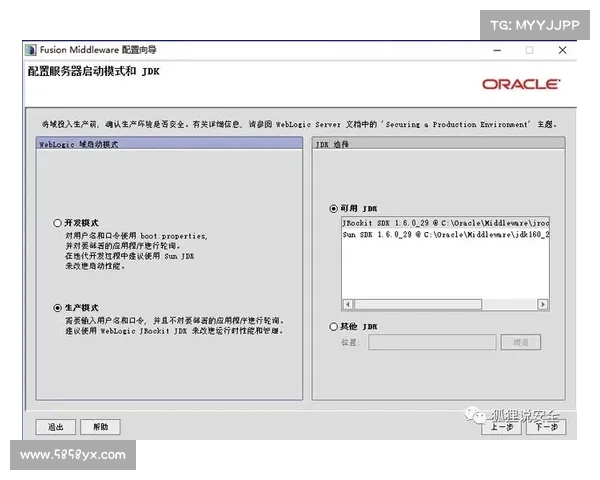Open help with the 帮助 button

pyautogui.click(x=100, y=427)
